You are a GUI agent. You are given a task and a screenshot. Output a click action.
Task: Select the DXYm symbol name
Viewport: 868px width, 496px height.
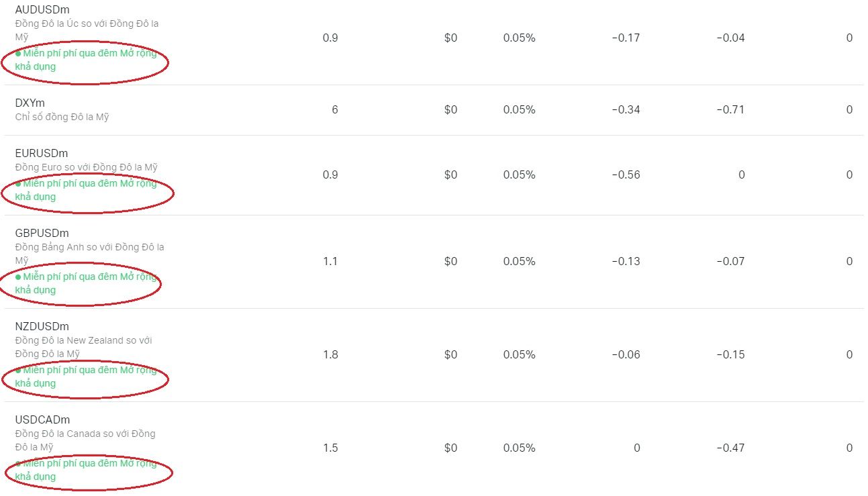click(30, 103)
